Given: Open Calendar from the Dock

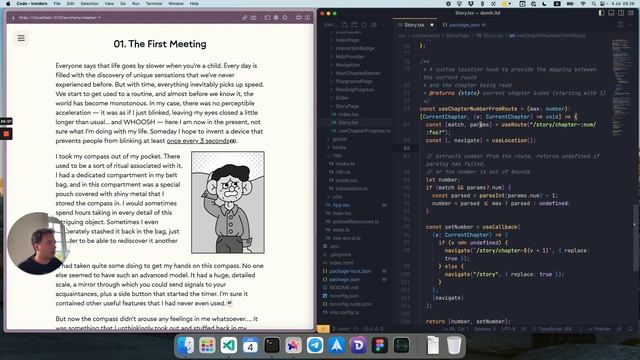Looking at the screenshot, I should pos(250,345).
